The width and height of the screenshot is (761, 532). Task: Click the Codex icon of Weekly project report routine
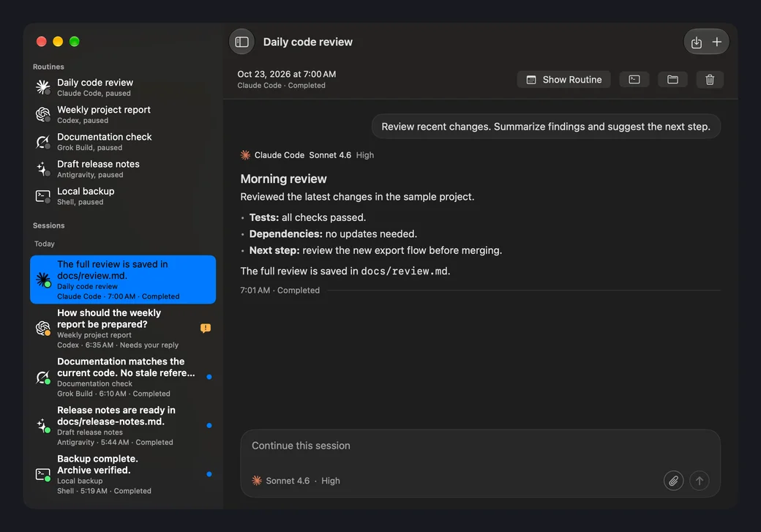(x=42, y=114)
